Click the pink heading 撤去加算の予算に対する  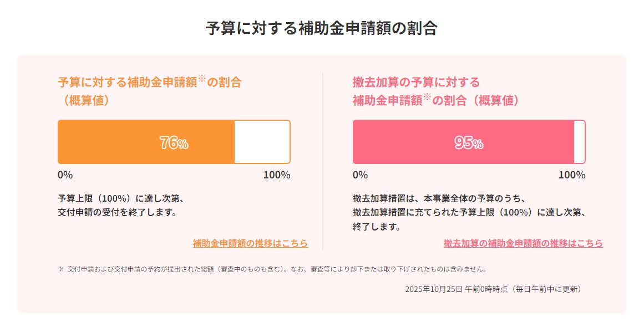[x=416, y=83]
